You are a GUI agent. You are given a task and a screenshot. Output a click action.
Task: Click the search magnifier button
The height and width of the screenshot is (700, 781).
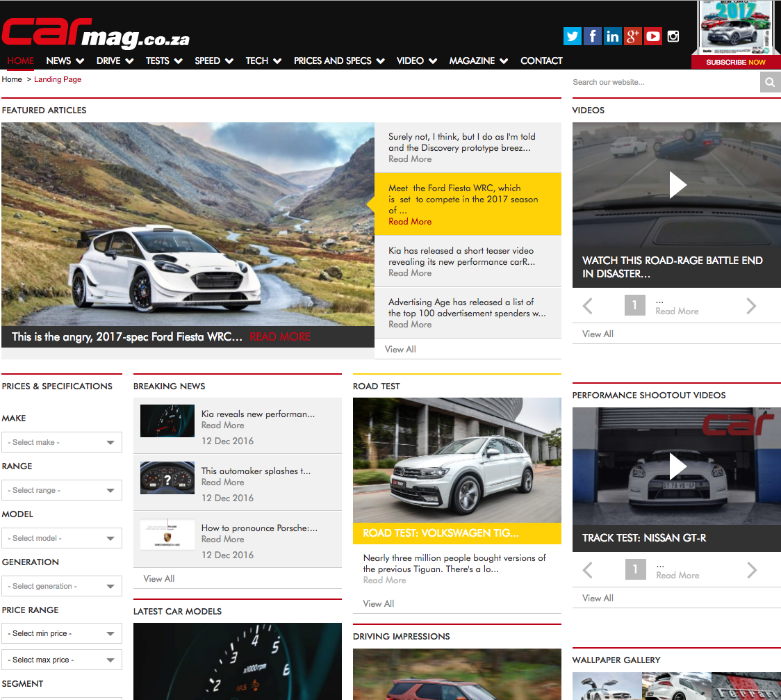point(770,82)
